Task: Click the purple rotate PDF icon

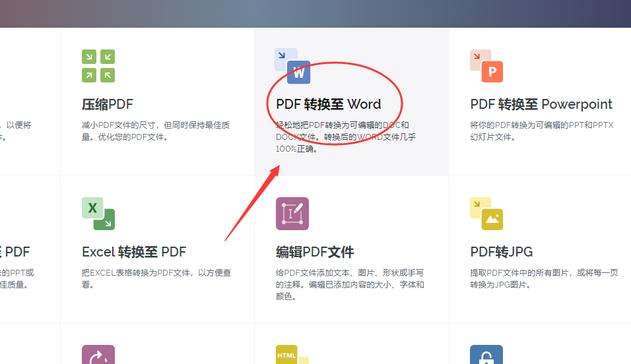Action: click(98, 354)
